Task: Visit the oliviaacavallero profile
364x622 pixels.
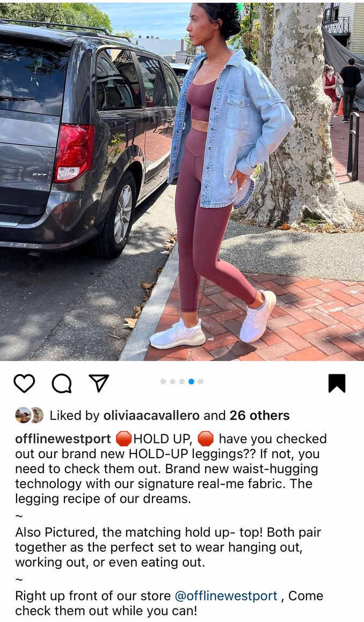Action: pos(151,415)
